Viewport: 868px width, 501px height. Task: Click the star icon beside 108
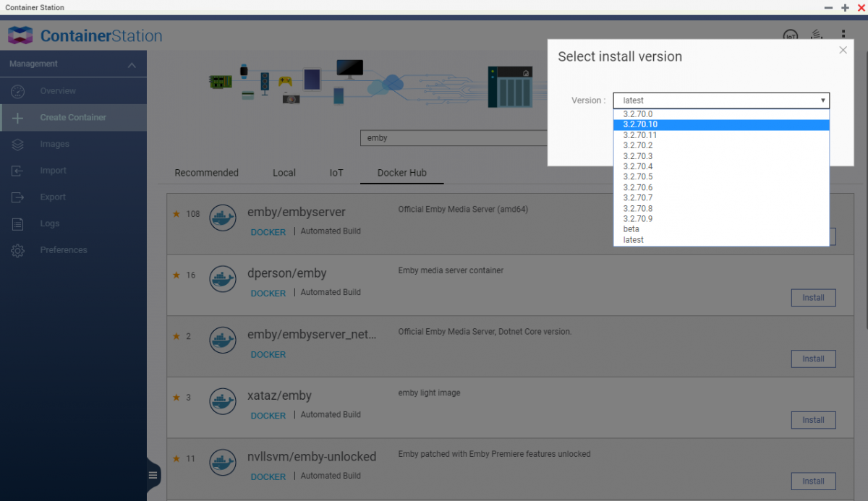pos(176,214)
